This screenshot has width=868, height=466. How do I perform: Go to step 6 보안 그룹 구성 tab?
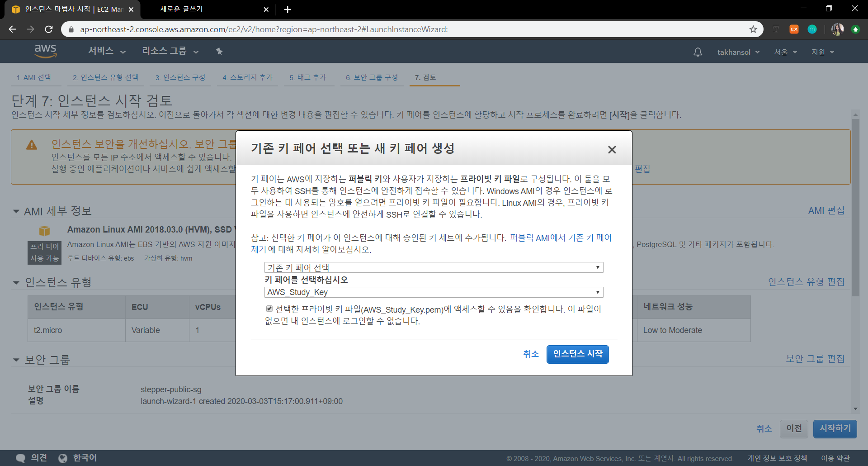point(372,77)
